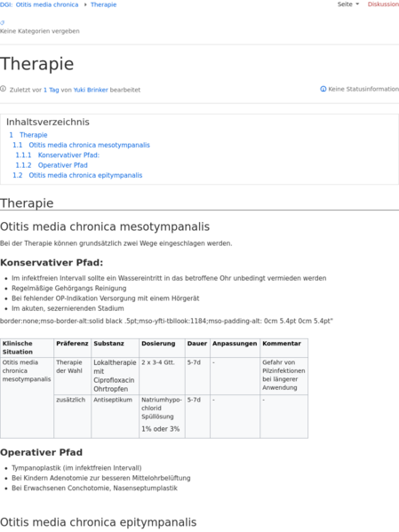Switch to the Diskussion tab
The width and height of the screenshot is (399, 532).
point(383,4)
